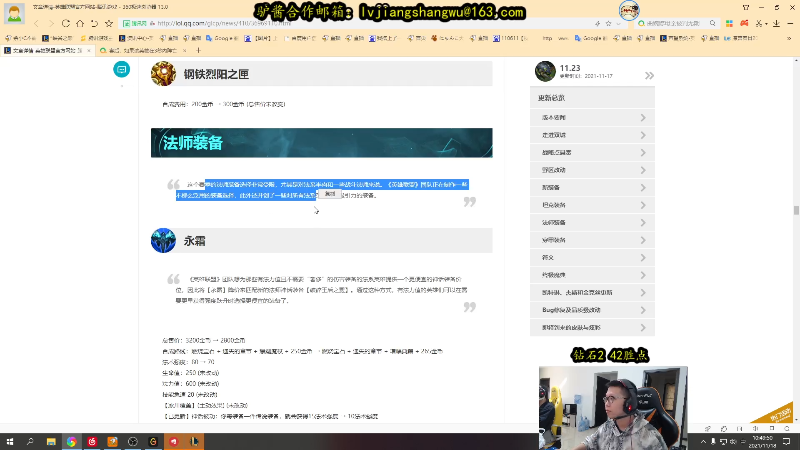Click the 永霜 heading text
Image resolution: width=800 pixels, height=450 pixels.
(x=194, y=241)
